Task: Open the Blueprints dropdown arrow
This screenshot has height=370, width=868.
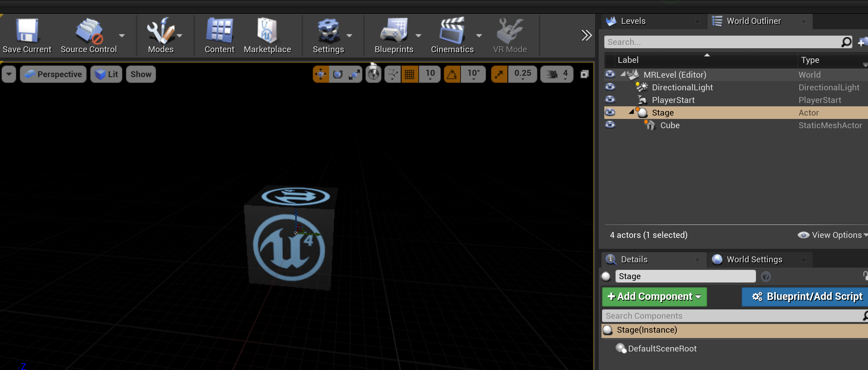Action: [418, 35]
